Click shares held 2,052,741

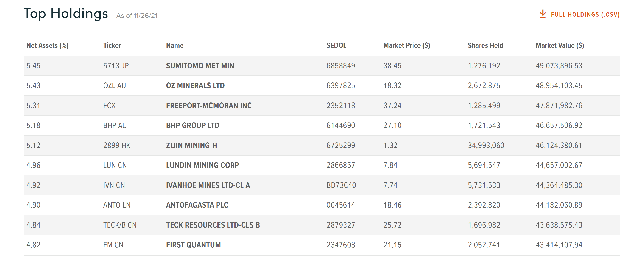[x=484, y=245]
